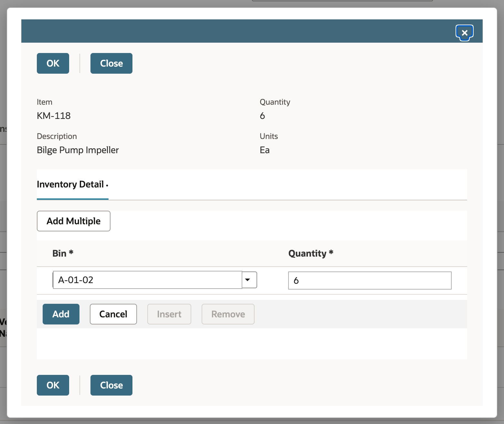504x424 pixels.
Task: Open the Inventory Detail tab
Action: [x=72, y=184]
